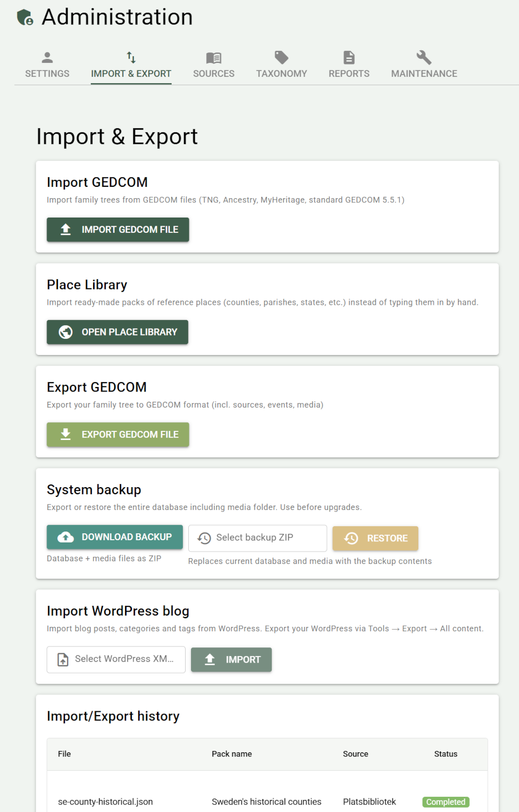Click Export GEDCOM File button label
The width and height of the screenshot is (519, 812).
click(x=130, y=434)
